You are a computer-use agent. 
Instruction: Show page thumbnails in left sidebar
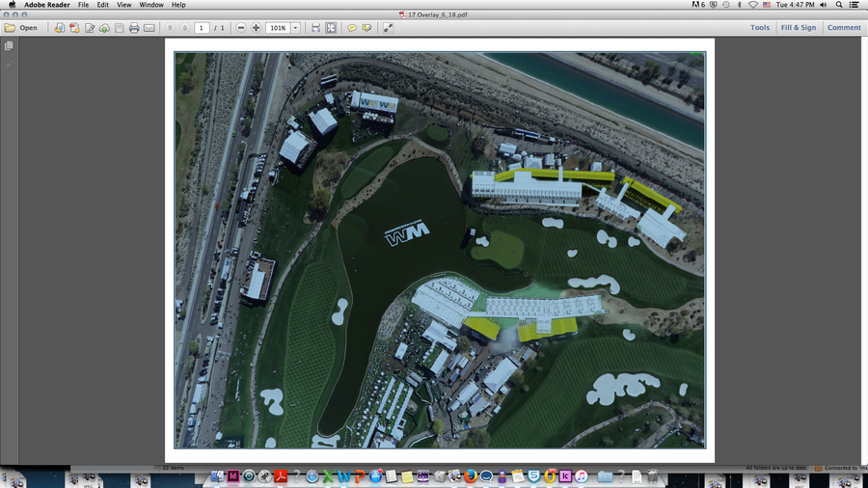tap(9, 46)
